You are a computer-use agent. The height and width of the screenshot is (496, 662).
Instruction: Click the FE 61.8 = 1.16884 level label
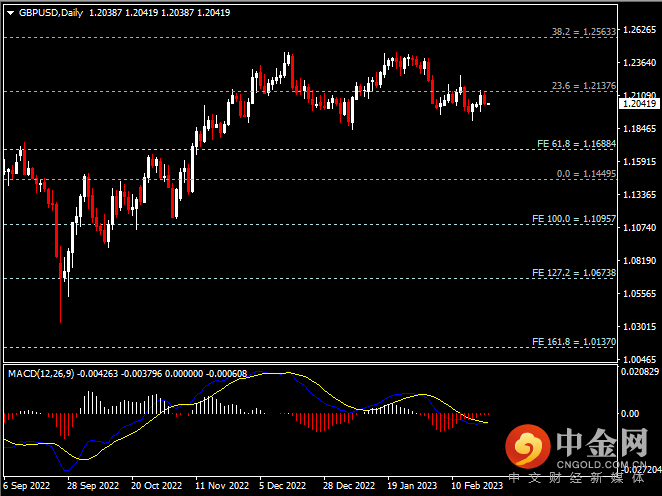click(576, 143)
